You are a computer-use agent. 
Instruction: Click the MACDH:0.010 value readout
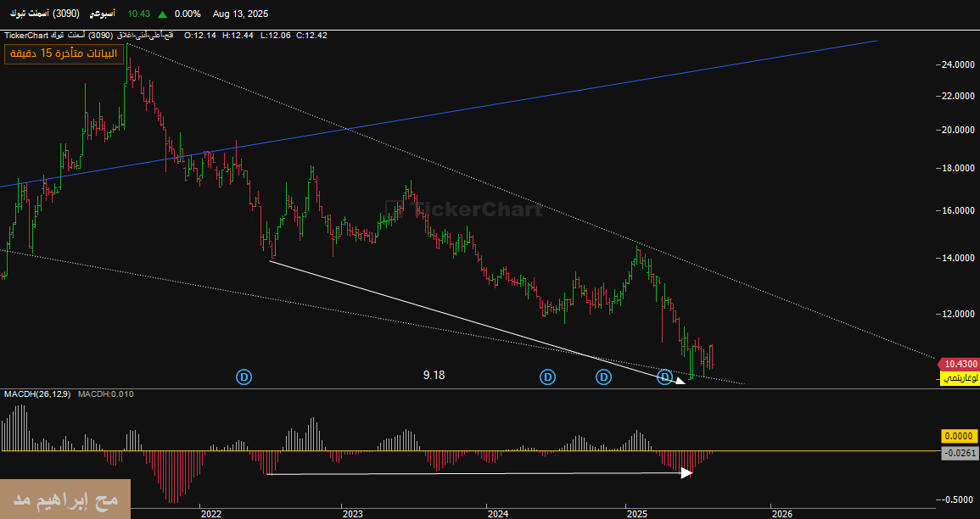(105, 394)
